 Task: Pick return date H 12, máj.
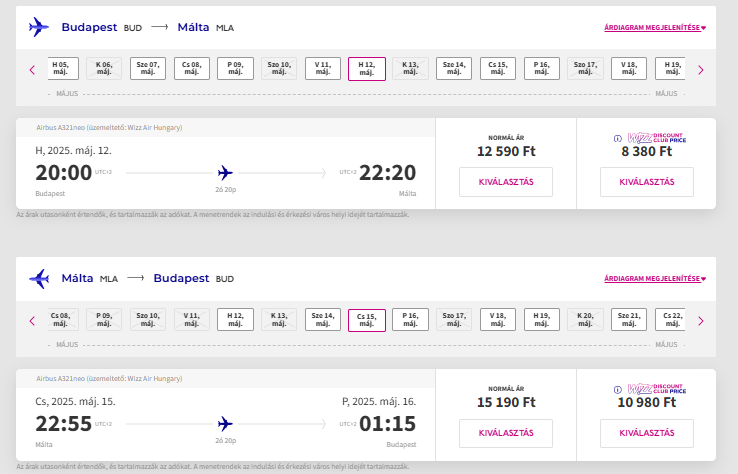[x=235, y=320]
